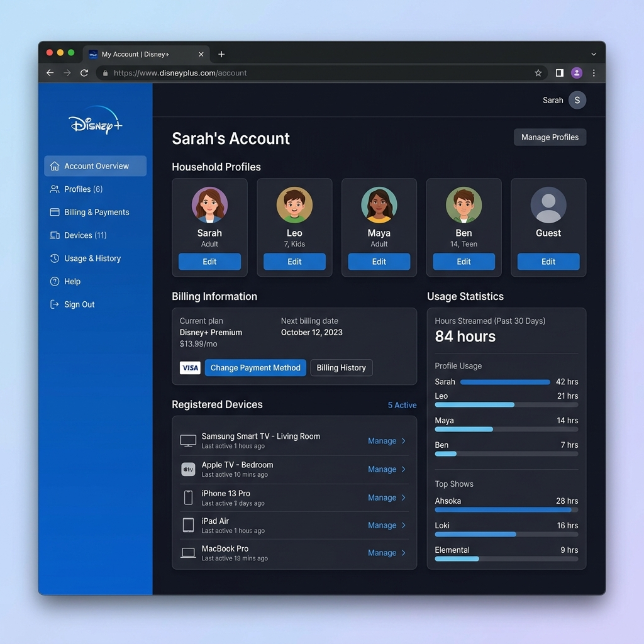Click the Devices icon in the sidebar
The image size is (644, 644).
click(x=55, y=235)
